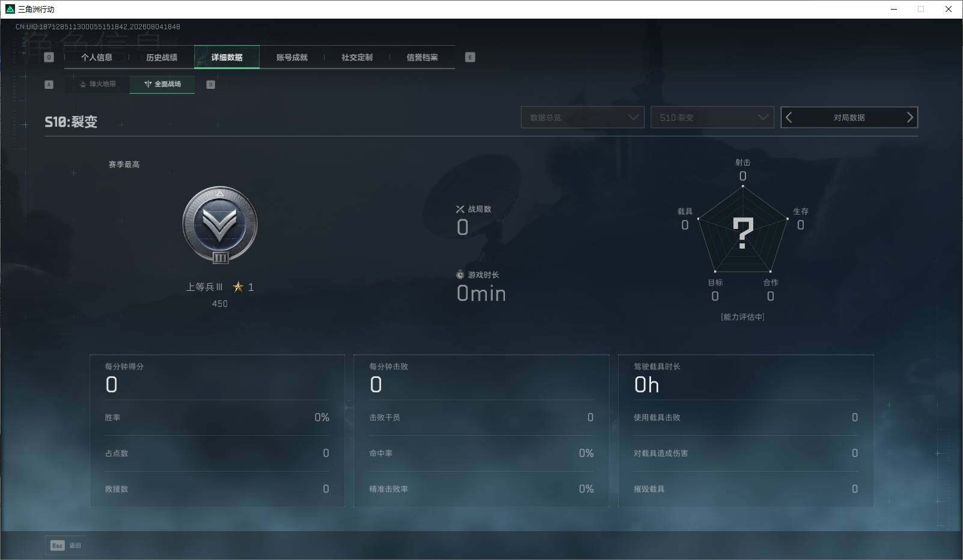
Task: Click the 击败干员 row
Action: pyautogui.click(x=481, y=418)
